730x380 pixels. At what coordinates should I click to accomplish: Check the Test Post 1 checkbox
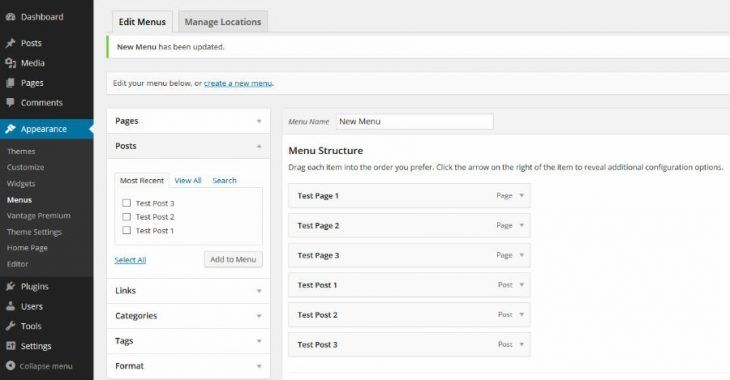click(126, 230)
